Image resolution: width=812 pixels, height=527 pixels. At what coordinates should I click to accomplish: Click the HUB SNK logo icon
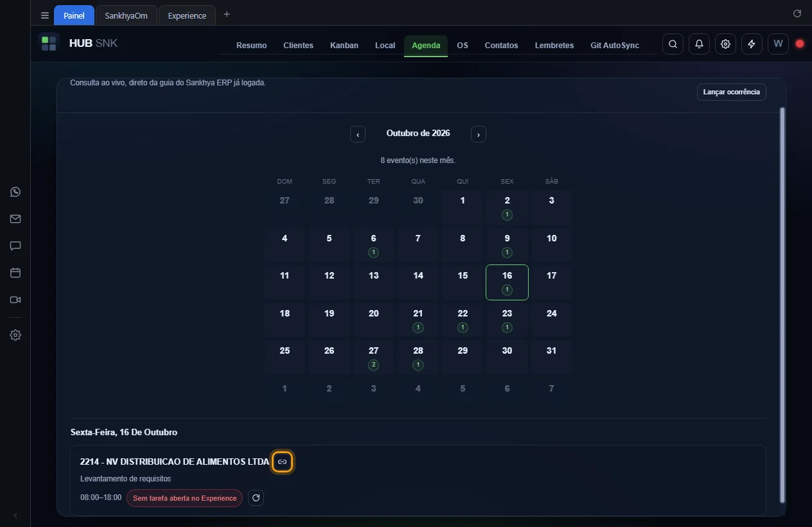[49, 44]
